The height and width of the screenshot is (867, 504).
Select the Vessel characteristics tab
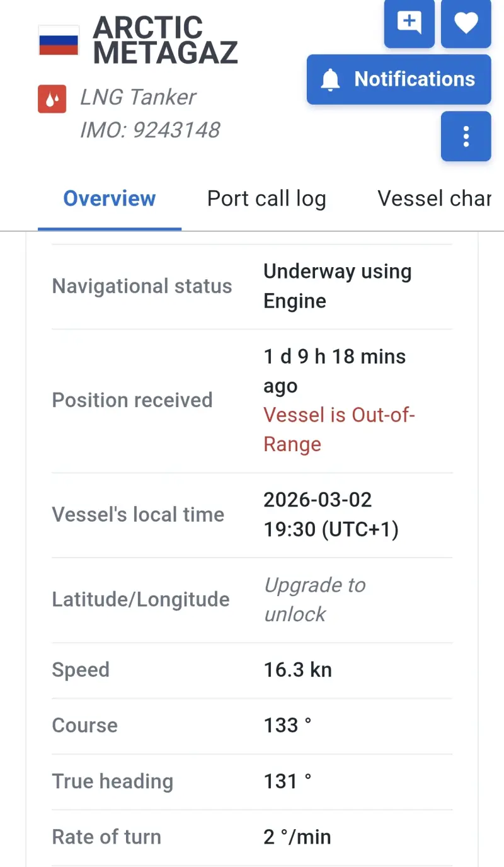(x=433, y=198)
